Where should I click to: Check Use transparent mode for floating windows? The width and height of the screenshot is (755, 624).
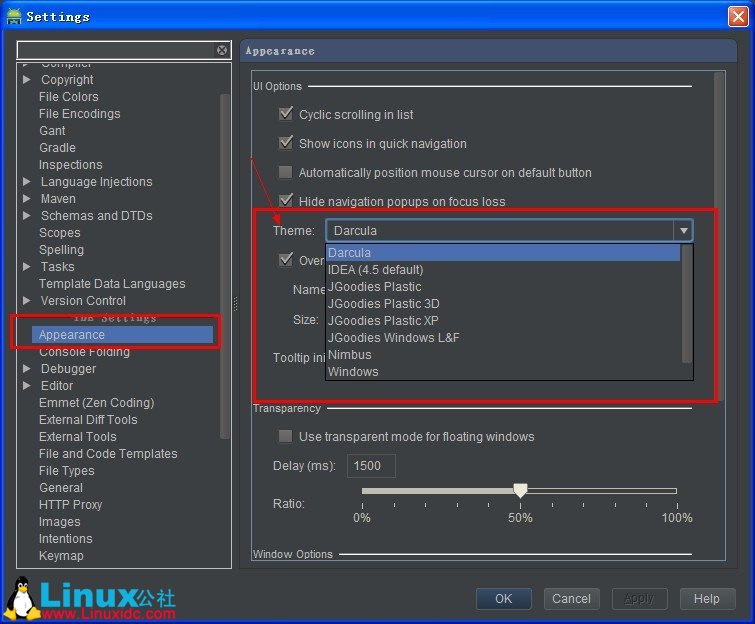[286, 436]
